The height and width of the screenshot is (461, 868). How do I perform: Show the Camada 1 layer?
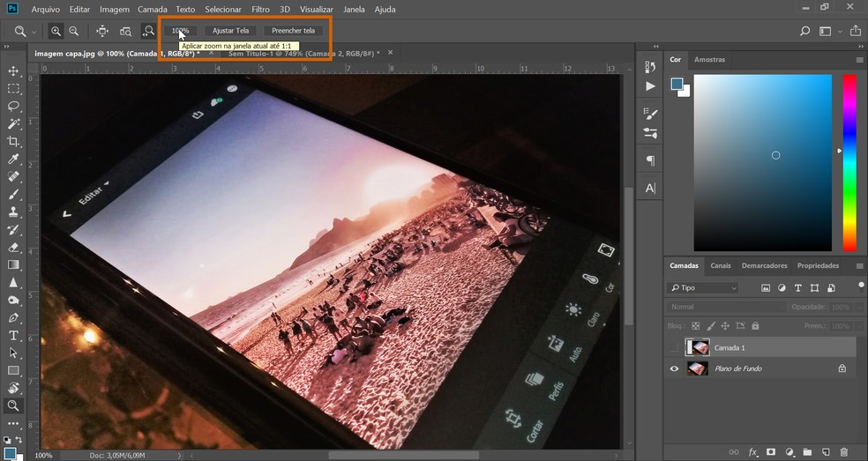click(x=675, y=347)
